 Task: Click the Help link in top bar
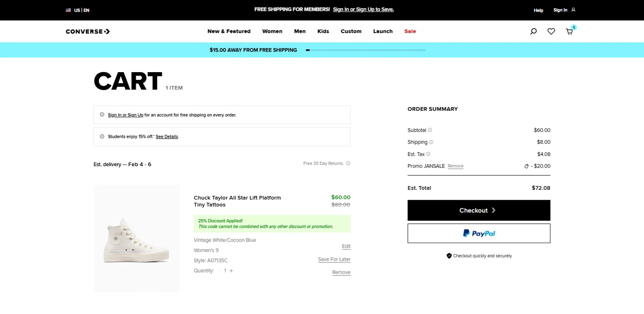click(x=538, y=10)
